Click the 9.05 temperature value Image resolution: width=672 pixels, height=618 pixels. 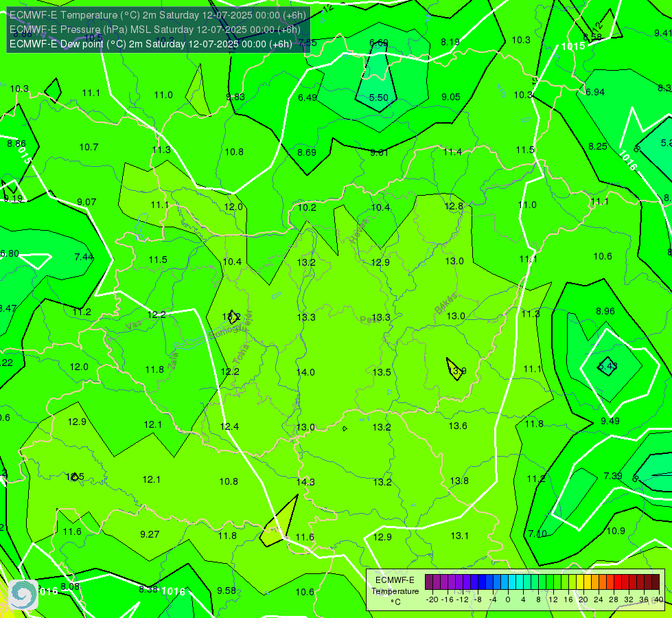pos(451,97)
